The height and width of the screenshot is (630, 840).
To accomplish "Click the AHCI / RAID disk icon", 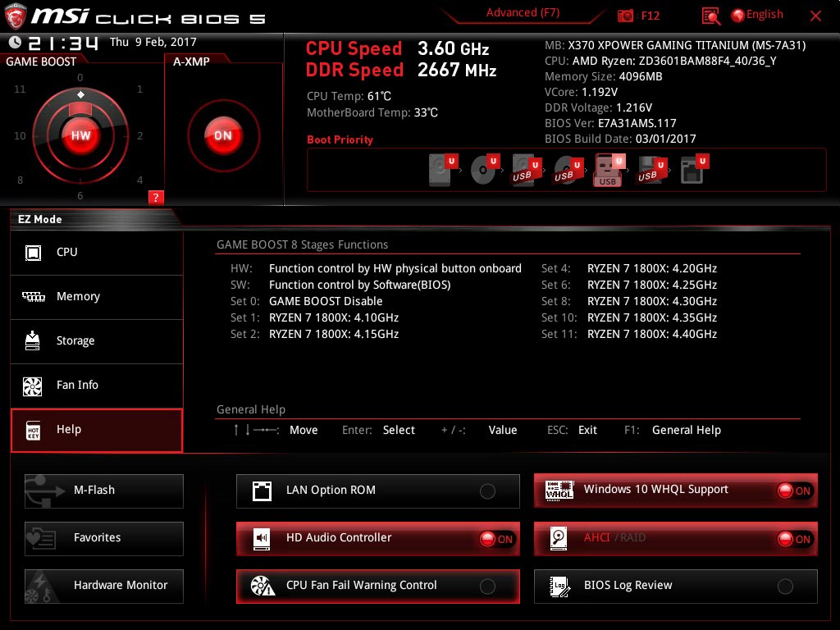I will (558, 538).
